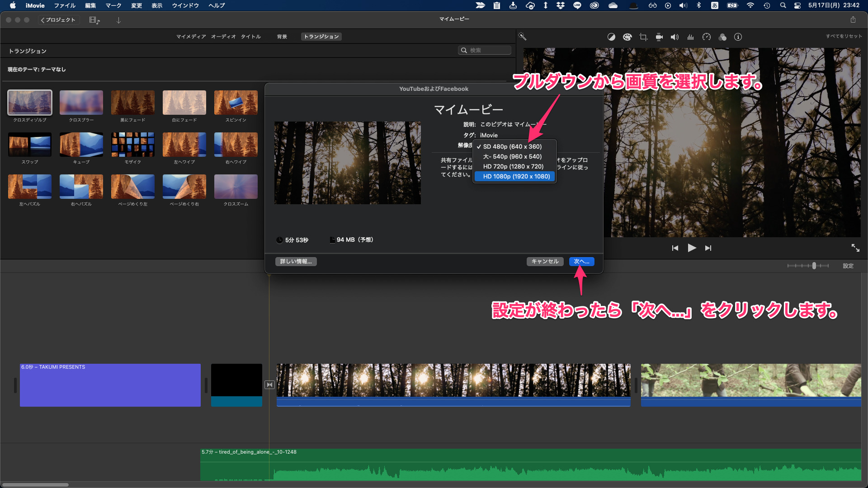Open the volume adjustment tool
The image size is (868, 488).
click(x=675, y=37)
